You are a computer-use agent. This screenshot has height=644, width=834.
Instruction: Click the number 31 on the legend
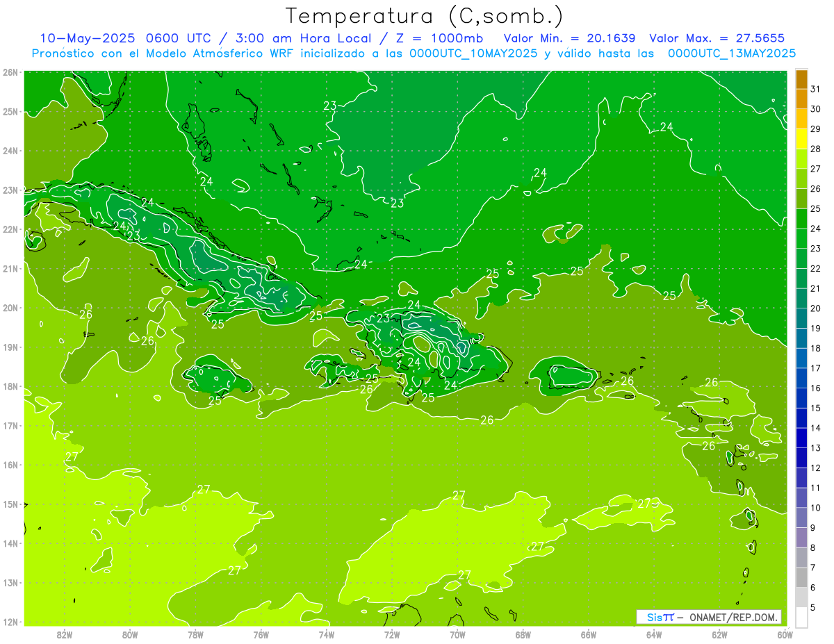(815, 89)
